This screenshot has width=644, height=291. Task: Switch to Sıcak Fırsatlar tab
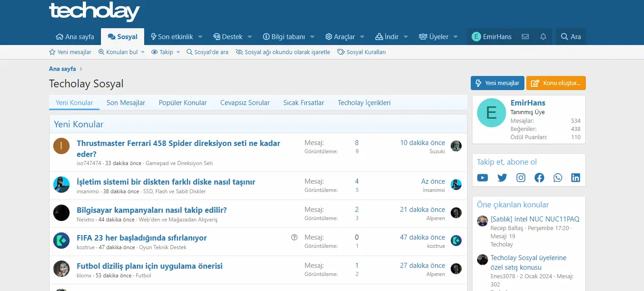pos(303,103)
